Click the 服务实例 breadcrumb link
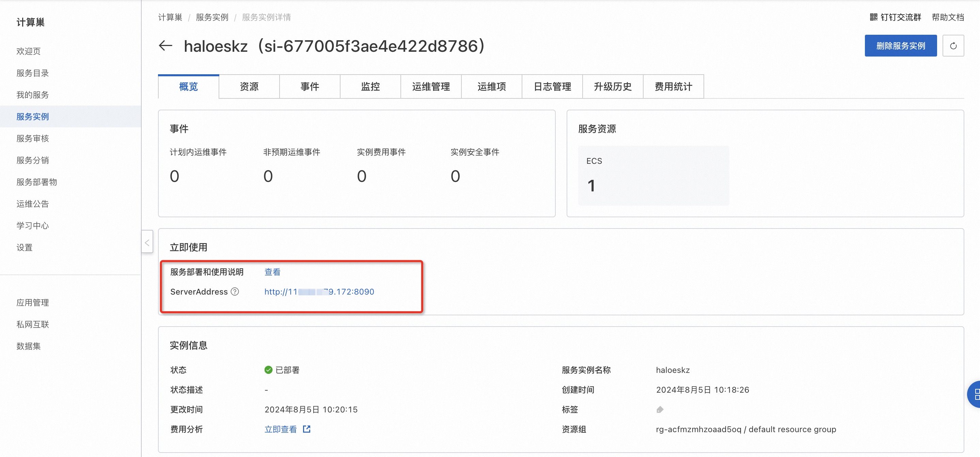Viewport: 980px width, 457px height. tap(212, 17)
